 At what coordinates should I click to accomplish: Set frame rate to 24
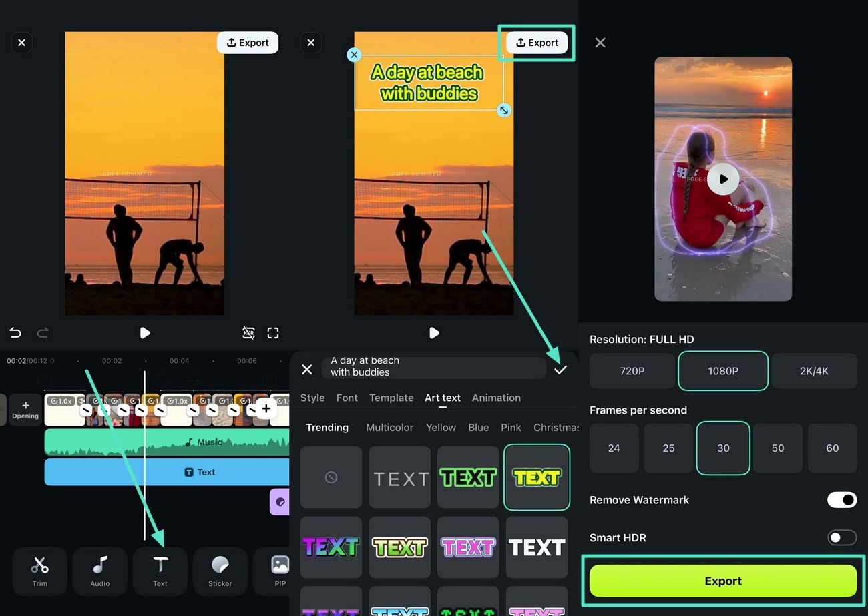(x=614, y=448)
